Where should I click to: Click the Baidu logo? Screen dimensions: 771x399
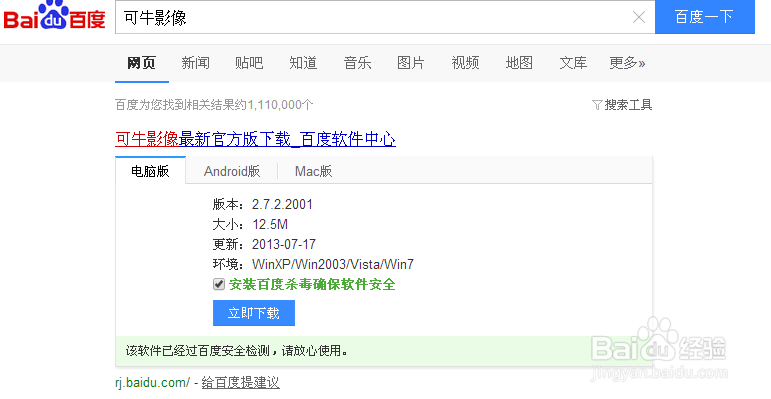[54, 15]
